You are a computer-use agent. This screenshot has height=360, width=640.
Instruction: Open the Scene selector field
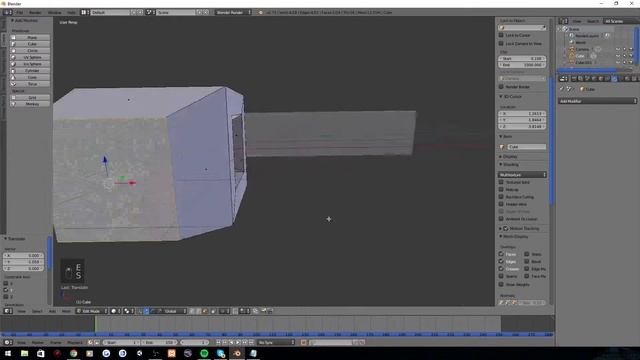point(176,13)
